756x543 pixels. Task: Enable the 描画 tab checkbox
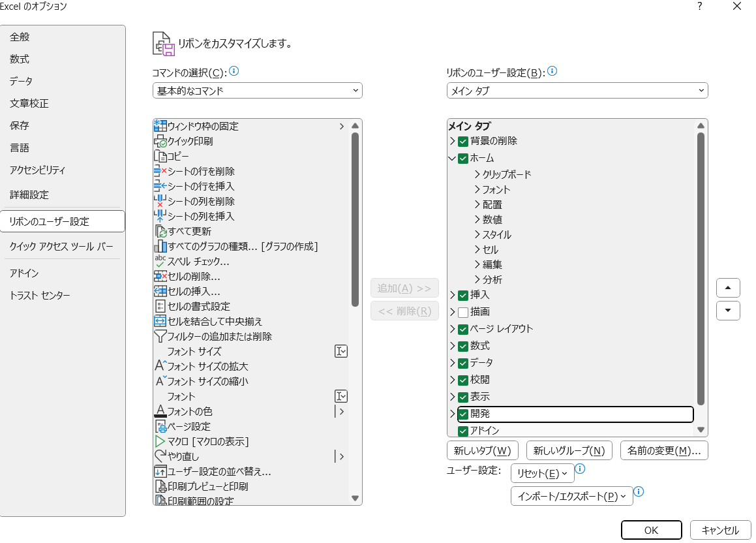pyautogui.click(x=463, y=312)
